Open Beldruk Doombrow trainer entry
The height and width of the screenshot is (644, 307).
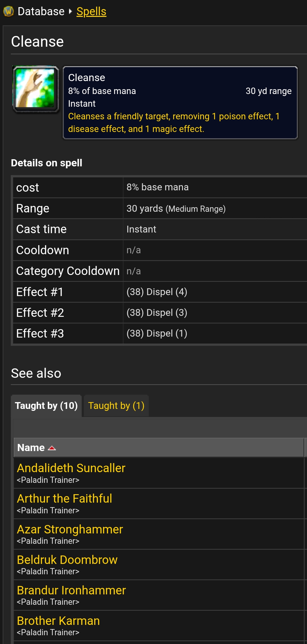(67, 560)
